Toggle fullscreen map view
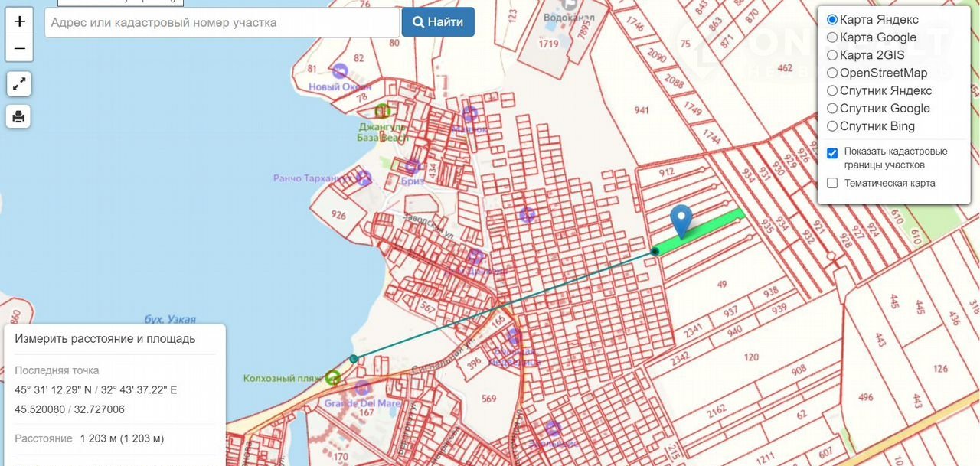Screen dimensions: 980x466 19,83
